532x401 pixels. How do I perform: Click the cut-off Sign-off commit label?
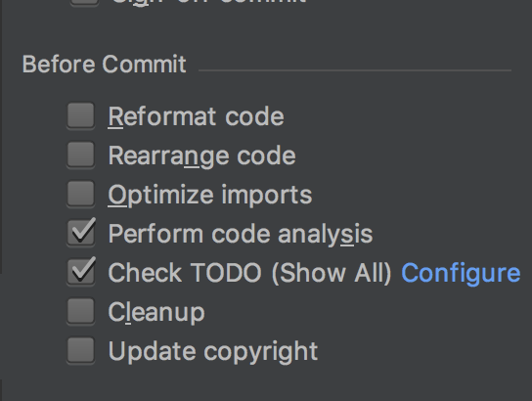(209, 2)
